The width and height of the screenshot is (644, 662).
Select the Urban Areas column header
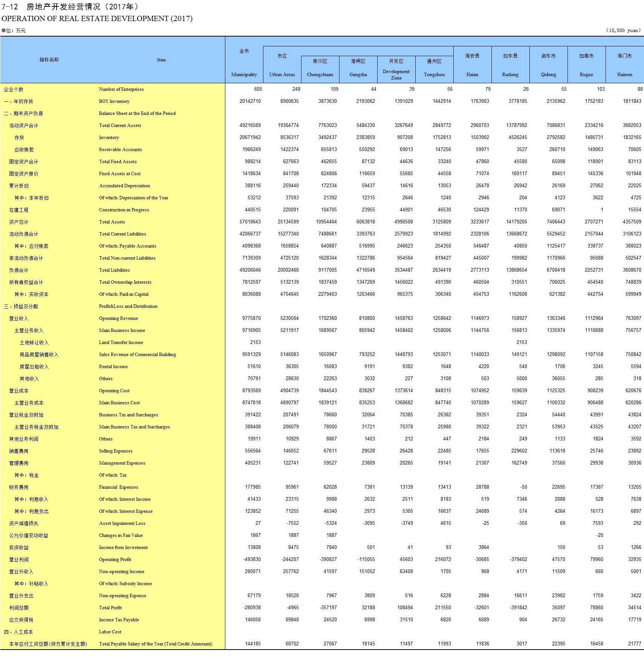pyautogui.click(x=282, y=74)
